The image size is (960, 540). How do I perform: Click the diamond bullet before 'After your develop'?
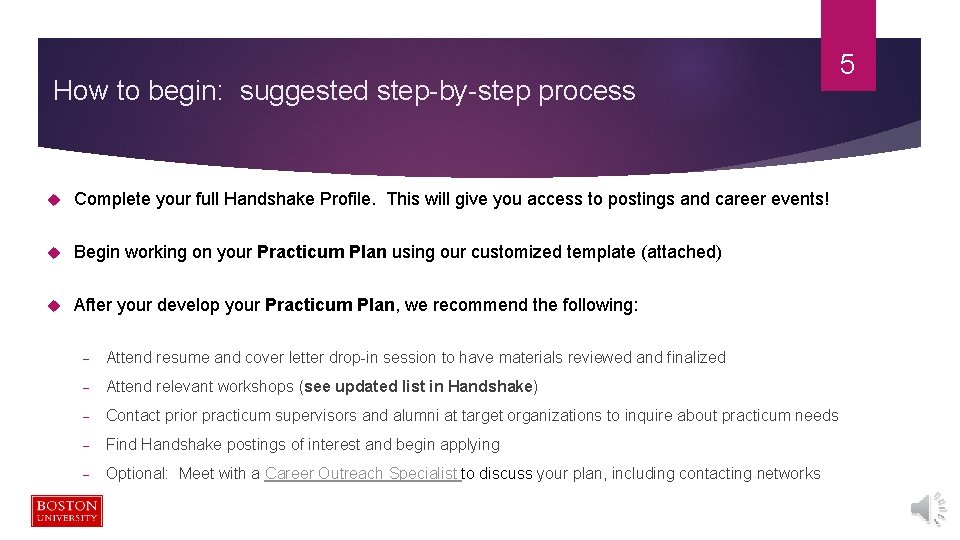point(54,306)
